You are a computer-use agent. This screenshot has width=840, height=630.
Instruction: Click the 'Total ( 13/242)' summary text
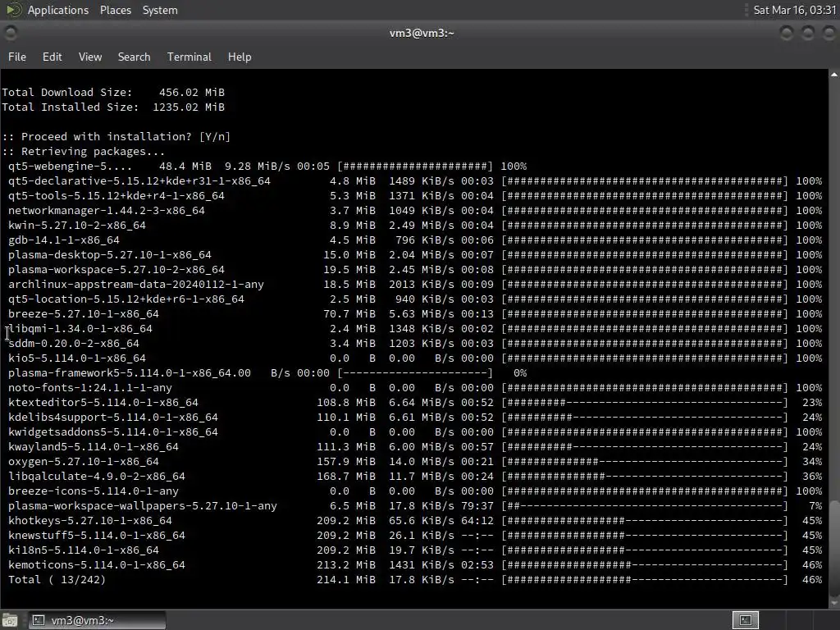click(57, 580)
